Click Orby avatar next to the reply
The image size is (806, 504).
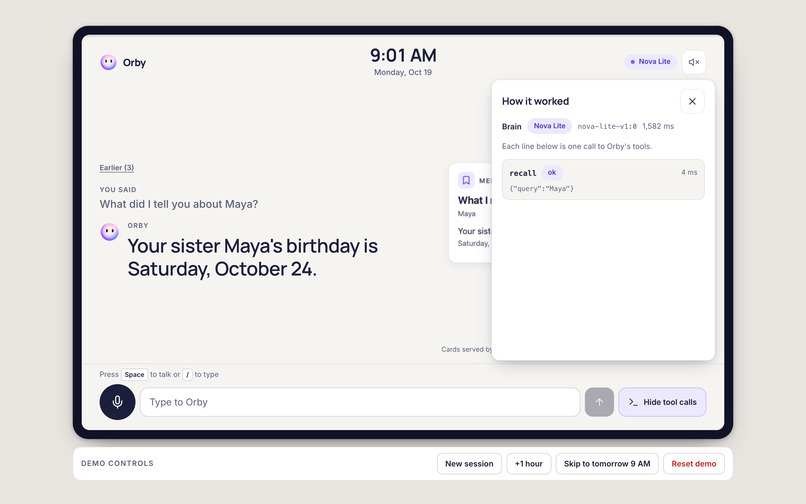109,232
